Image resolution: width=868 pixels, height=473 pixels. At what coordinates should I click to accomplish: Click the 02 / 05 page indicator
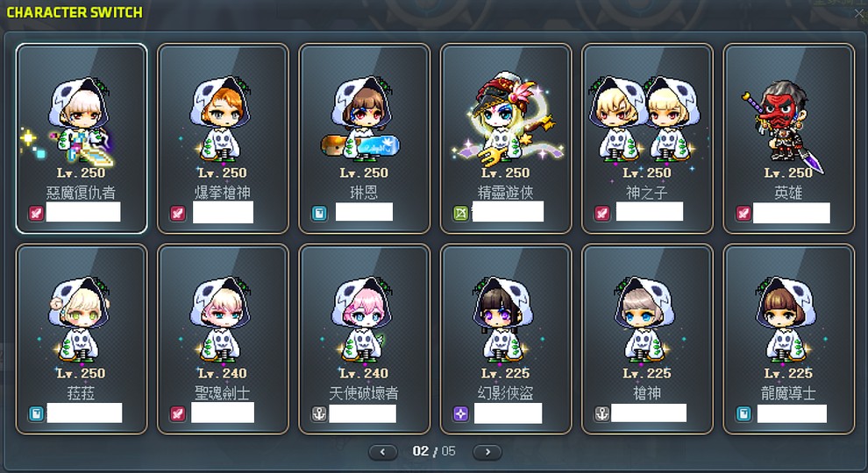(434, 451)
